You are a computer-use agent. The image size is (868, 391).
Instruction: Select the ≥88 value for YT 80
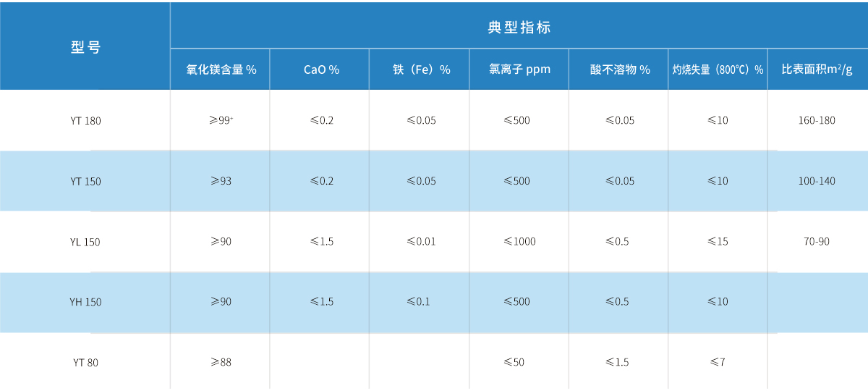220,361
